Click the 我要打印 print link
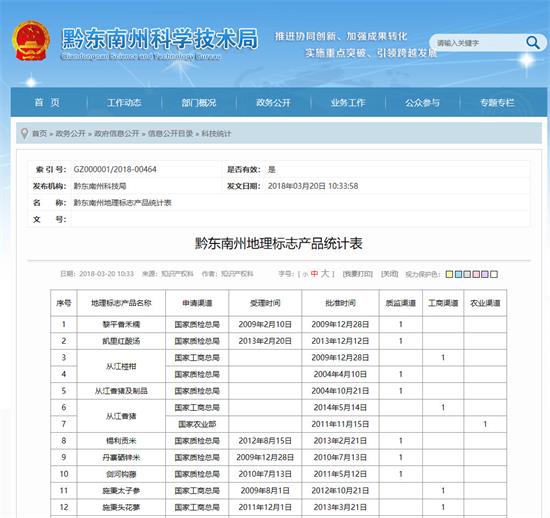The width and height of the screenshot is (550, 518). click(x=357, y=274)
